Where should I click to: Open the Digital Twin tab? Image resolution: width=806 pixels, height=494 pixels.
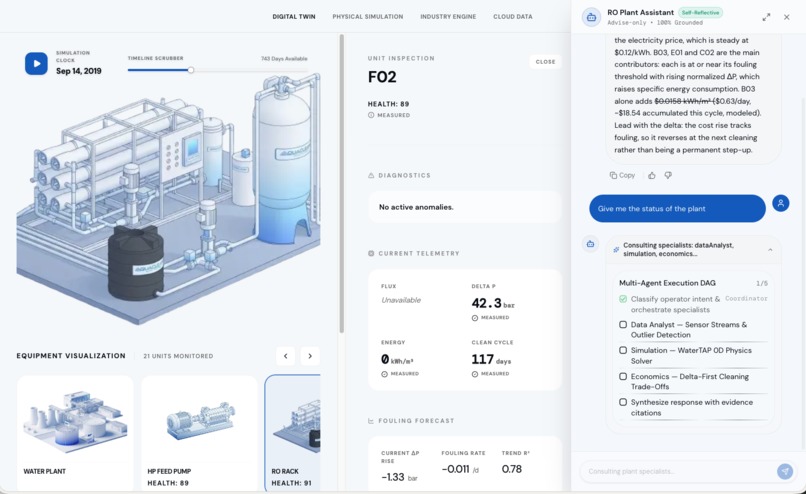click(x=294, y=16)
